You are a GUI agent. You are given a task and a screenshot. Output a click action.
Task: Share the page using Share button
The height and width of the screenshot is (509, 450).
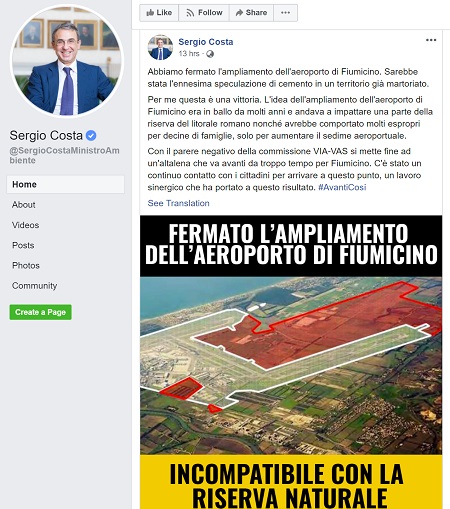pos(251,13)
